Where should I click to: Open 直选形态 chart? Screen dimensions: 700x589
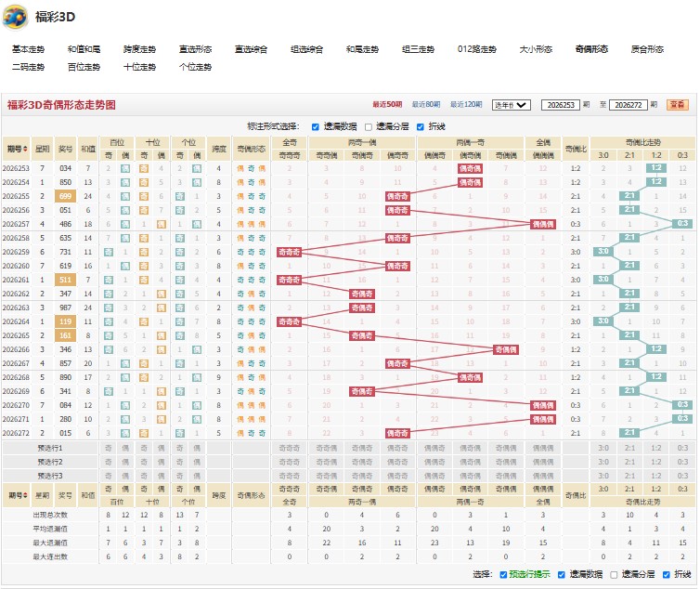(x=196, y=49)
